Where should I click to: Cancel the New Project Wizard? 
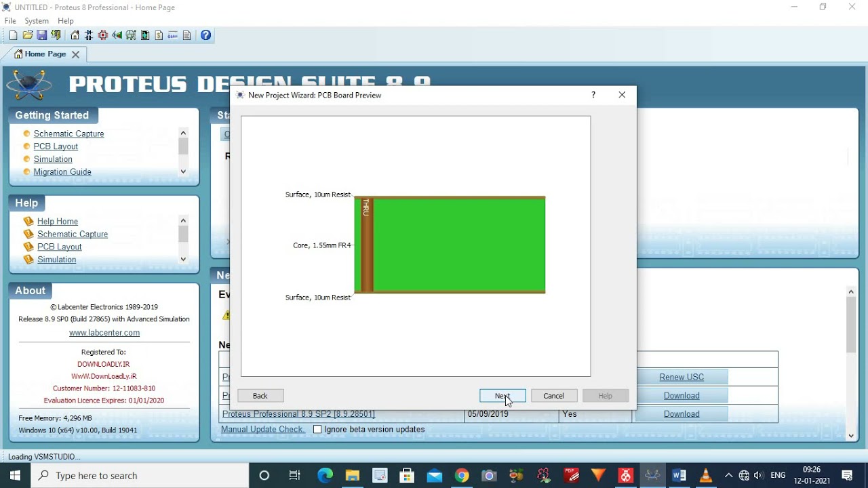coord(553,396)
